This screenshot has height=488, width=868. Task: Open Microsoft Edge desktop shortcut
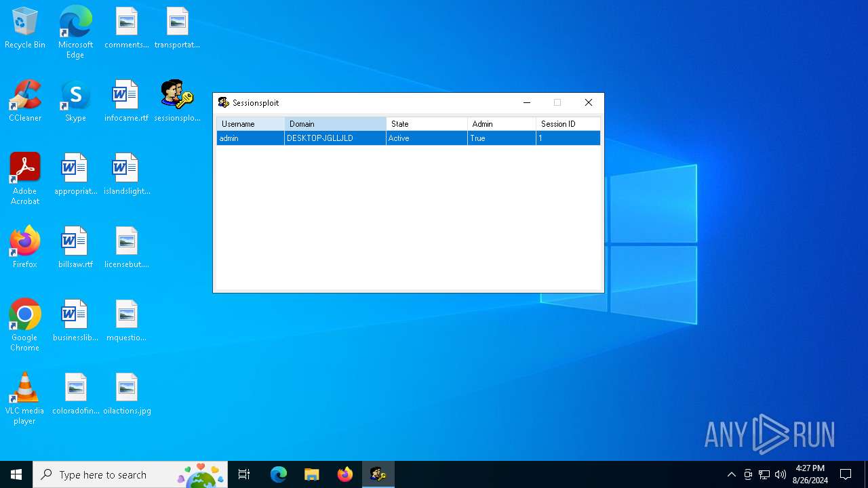75,32
